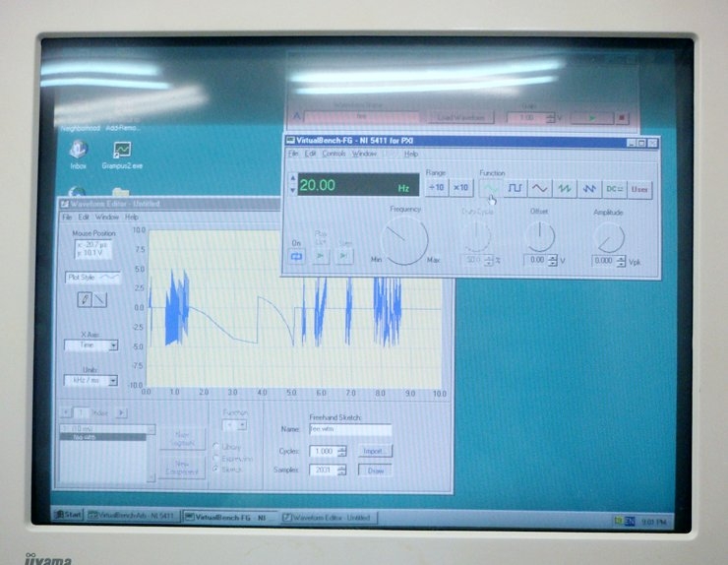Screen dimensions: 728x565
Task: Click previous index arrow in Waveform Editor
Action: (x=66, y=412)
